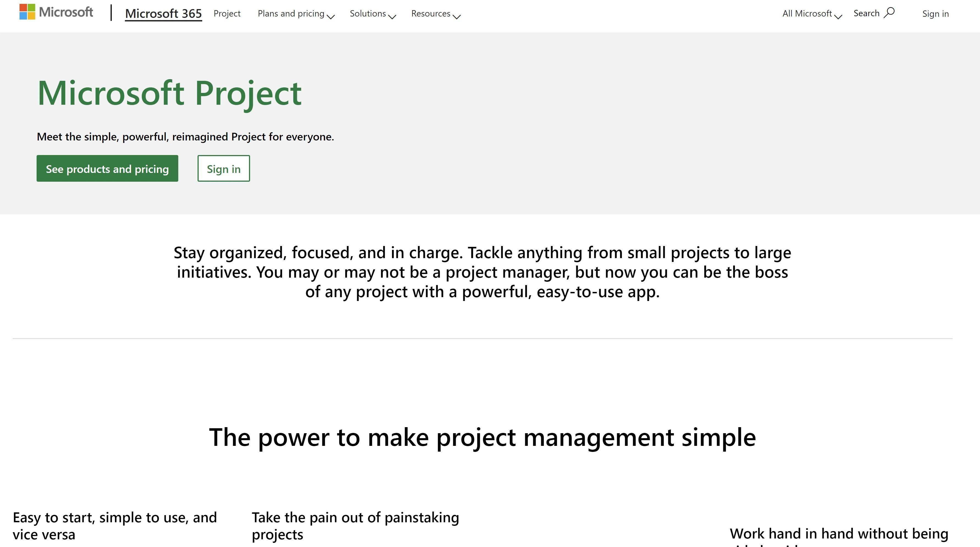
Task: Expand the Solutions menu
Action: pyautogui.click(x=372, y=13)
